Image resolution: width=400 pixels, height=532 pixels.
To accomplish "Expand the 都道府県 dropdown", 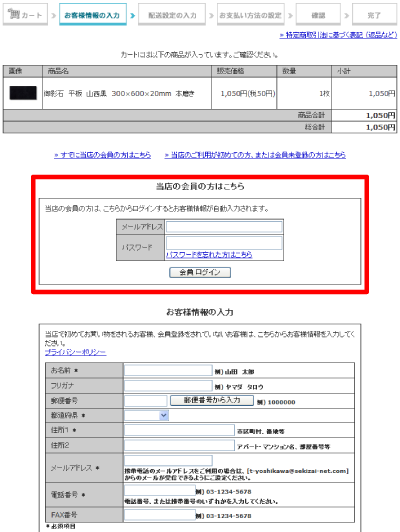I will tap(146, 415).
